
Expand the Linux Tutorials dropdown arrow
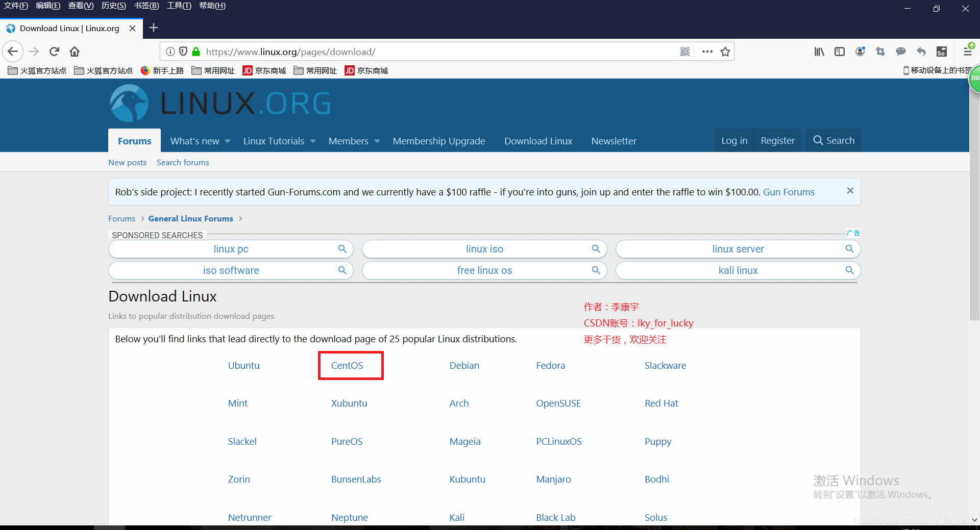click(x=313, y=141)
